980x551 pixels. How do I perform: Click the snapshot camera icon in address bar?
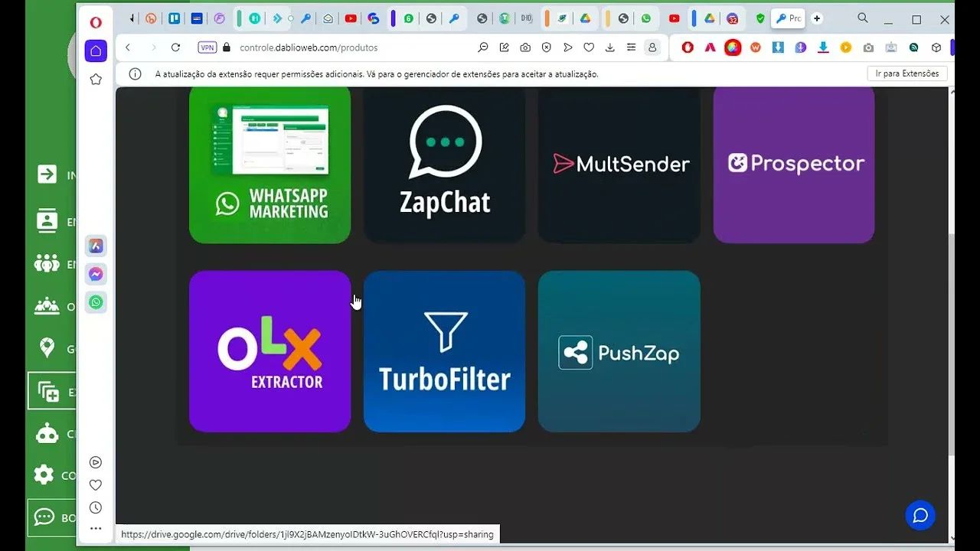pyautogui.click(x=525, y=47)
